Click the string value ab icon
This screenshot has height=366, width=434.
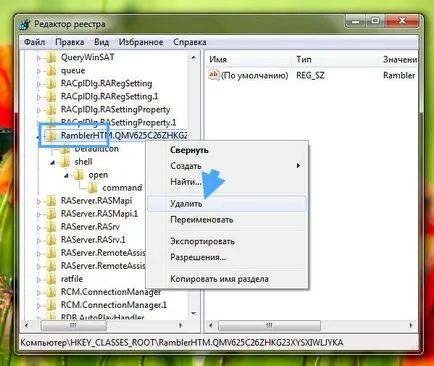click(x=214, y=75)
